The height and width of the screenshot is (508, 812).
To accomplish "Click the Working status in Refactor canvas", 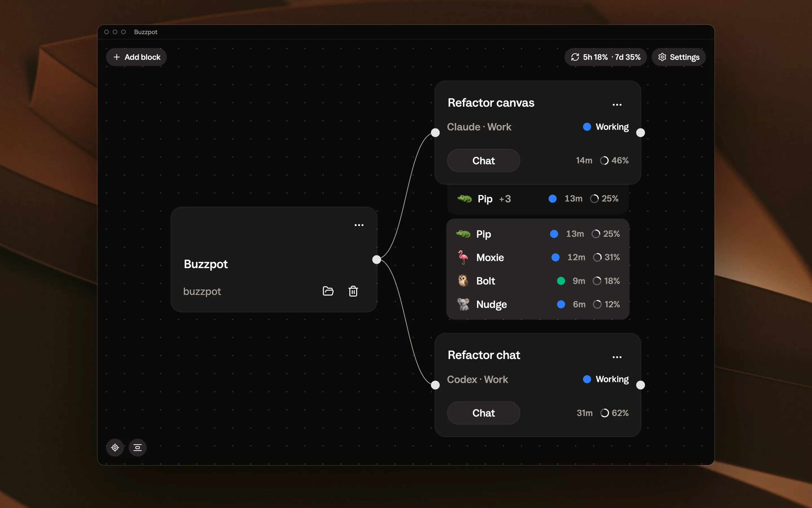I will 606,127.
